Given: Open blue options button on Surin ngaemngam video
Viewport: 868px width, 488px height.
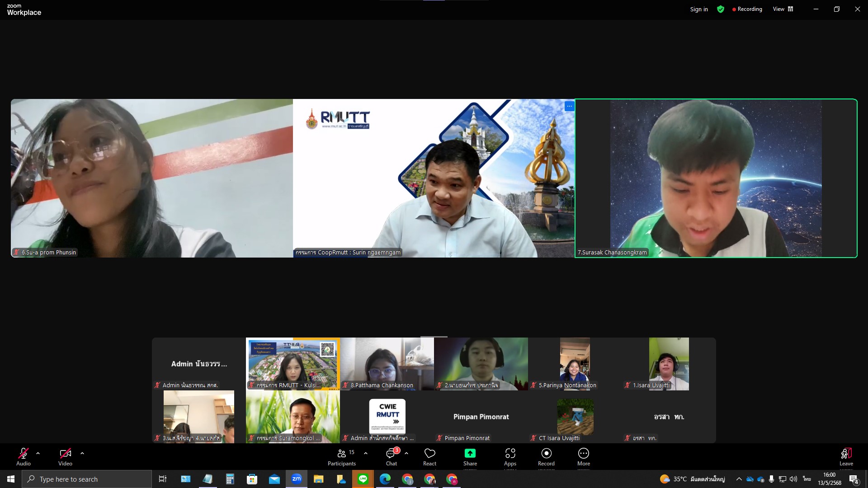Looking at the screenshot, I should [569, 106].
